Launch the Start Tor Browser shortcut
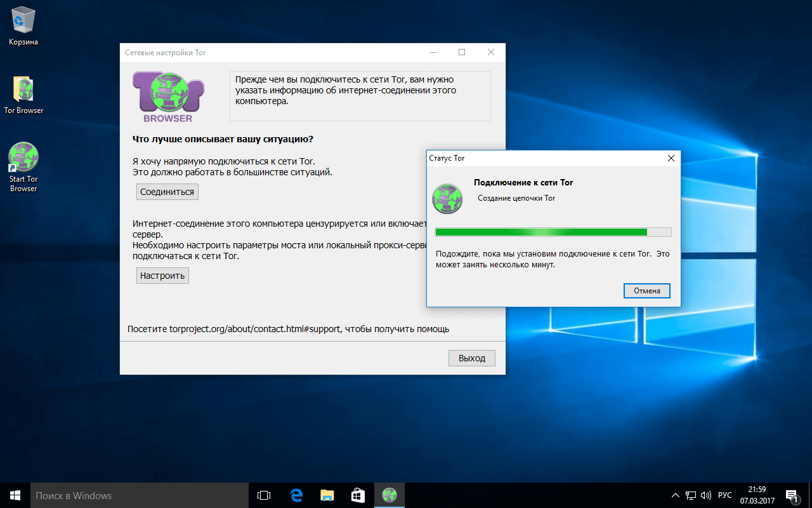812x508 pixels. tap(23, 167)
